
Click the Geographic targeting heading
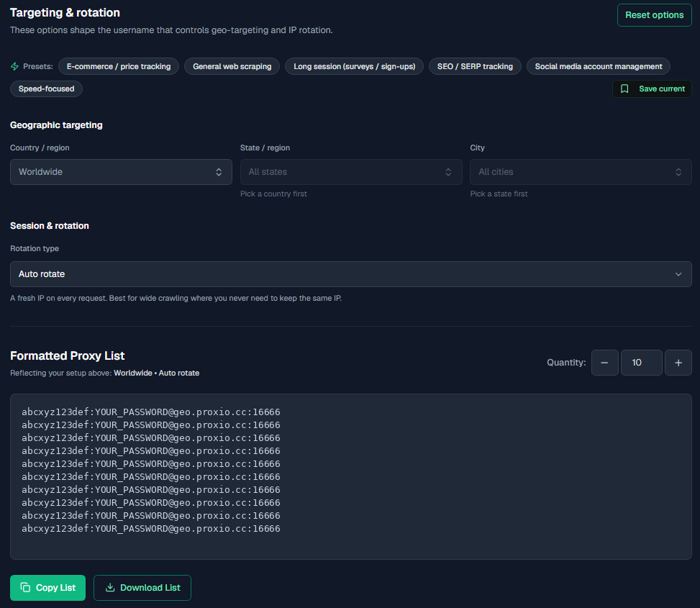point(56,125)
